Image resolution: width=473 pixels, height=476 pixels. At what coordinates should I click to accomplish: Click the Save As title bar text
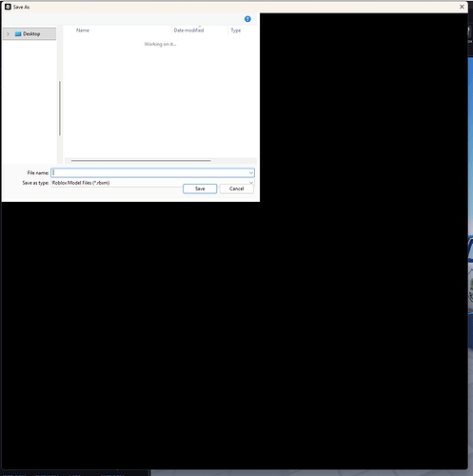(x=21, y=7)
